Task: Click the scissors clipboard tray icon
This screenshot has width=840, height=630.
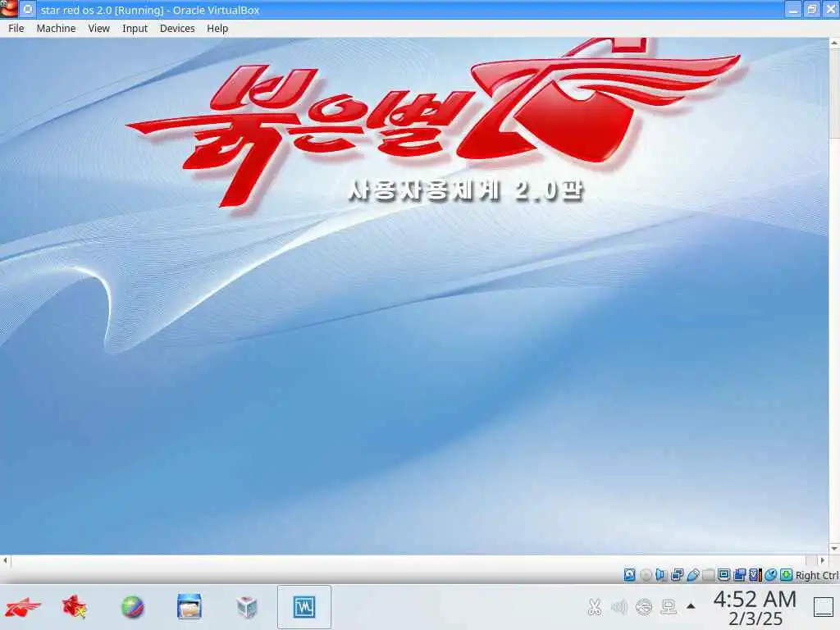Action: coord(594,607)
